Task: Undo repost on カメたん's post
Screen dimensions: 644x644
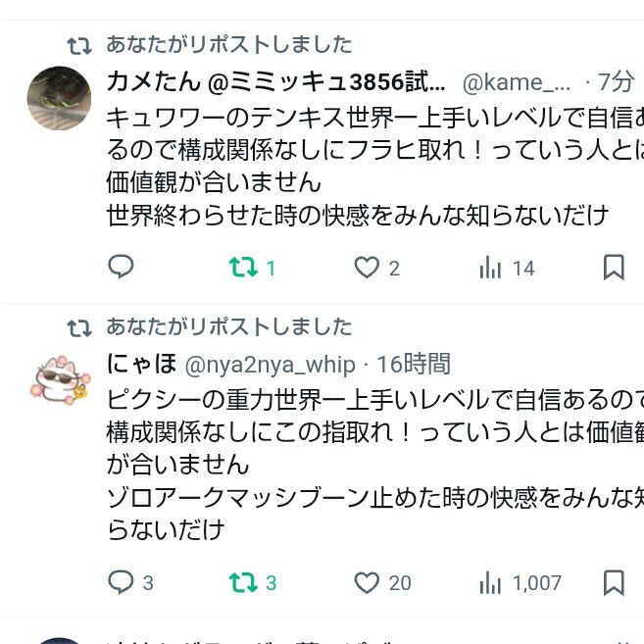Action: (x=252, y=268)
